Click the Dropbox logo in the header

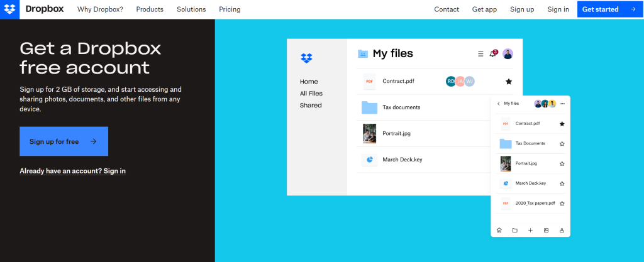(9, 9)
